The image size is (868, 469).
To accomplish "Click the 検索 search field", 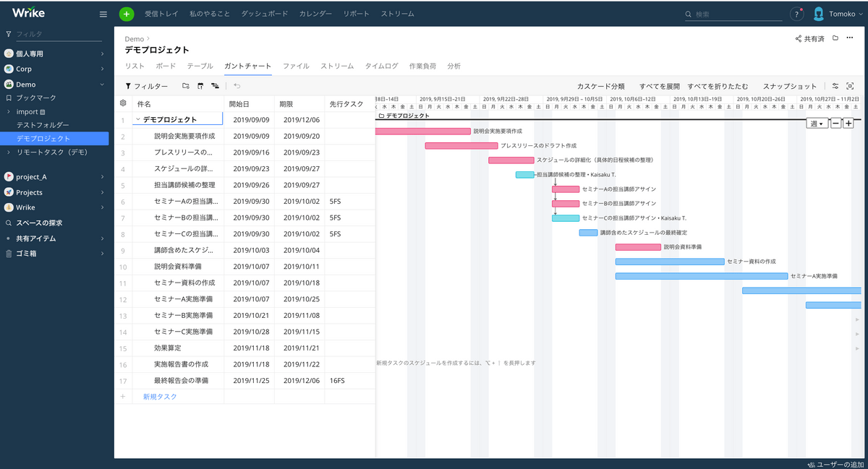I will pos(734,14).
